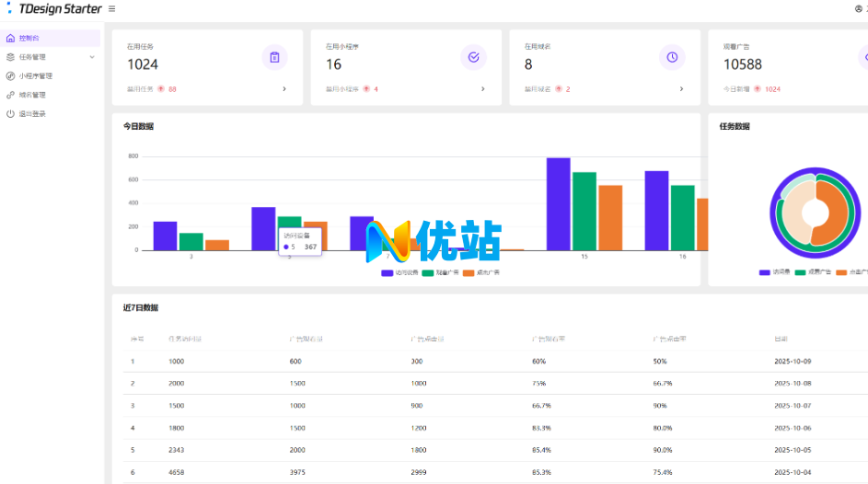Click the TDesign Starter logo
The height and width of the screenshot is (484, 868).
point(55,9)
